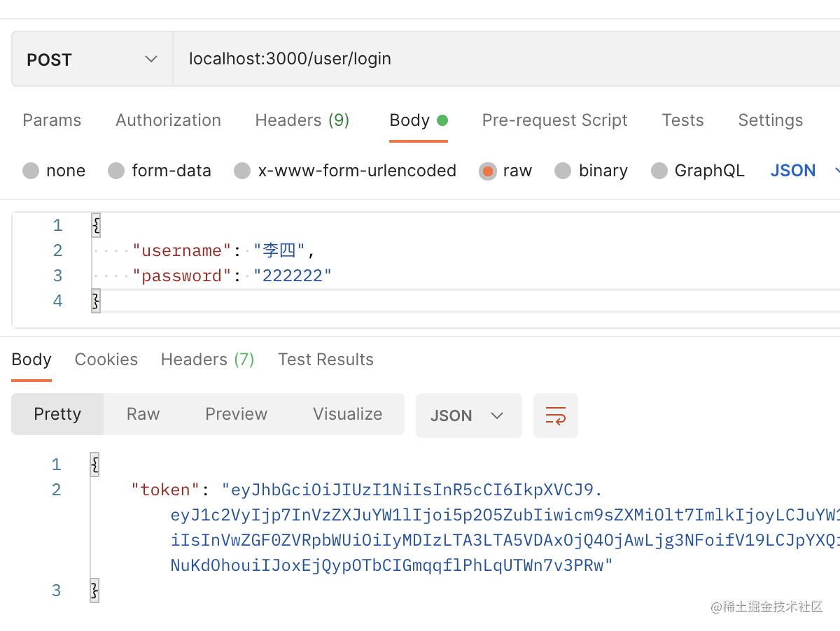Viewport: 840px width, 631px height.
Task: Choose the binary body option
Action: (563, 171)
